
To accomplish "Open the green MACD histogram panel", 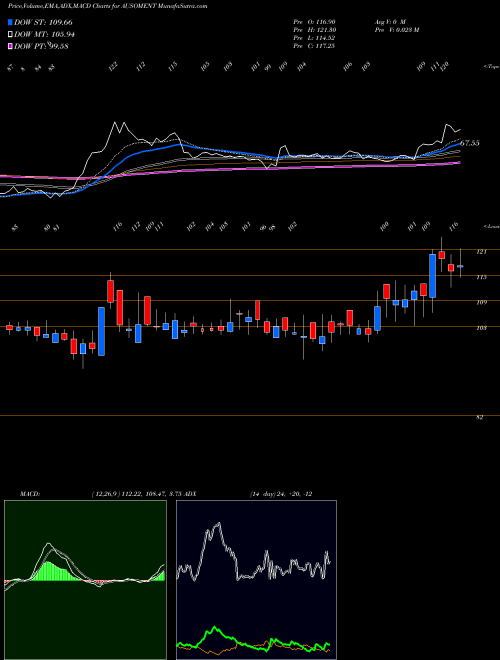I will pyautogui.click(x=85, y=580).
